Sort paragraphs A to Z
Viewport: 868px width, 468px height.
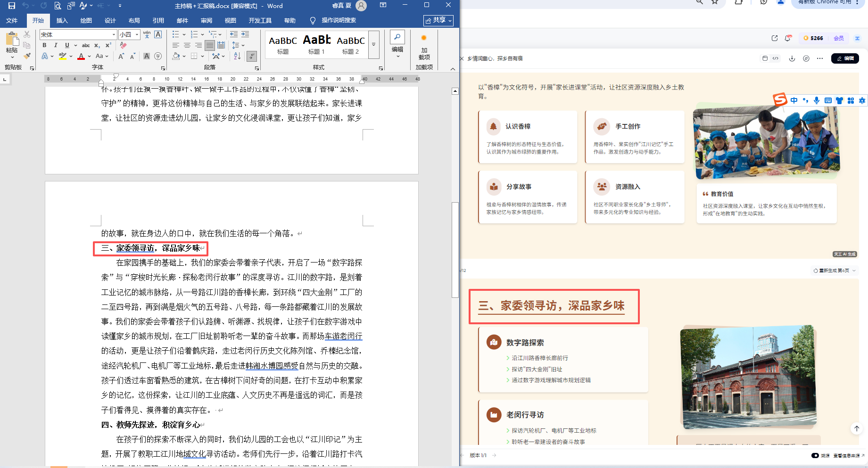click(237, 56)
